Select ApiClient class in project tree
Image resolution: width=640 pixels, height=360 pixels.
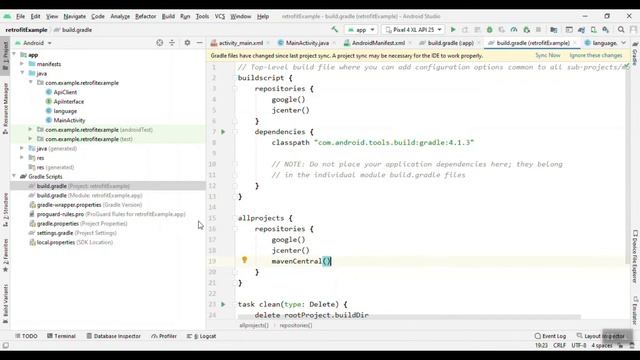65,92
